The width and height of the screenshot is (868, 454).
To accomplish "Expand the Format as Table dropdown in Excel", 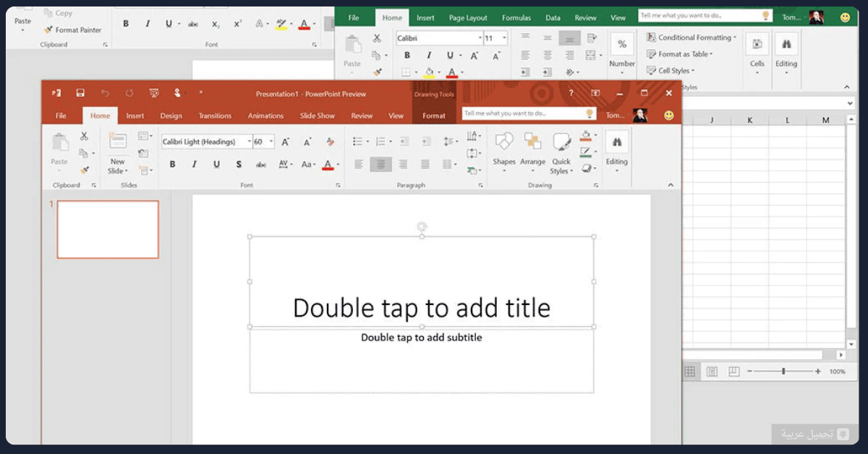I will pyautogui.click(x=680, y=54).
